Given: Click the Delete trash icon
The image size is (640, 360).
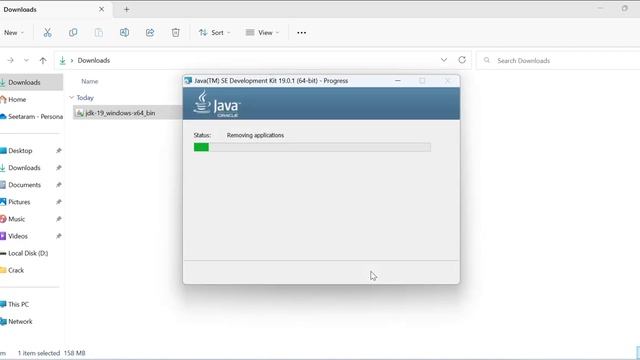Looking at the screenshot, I should [x=176, y=33].
